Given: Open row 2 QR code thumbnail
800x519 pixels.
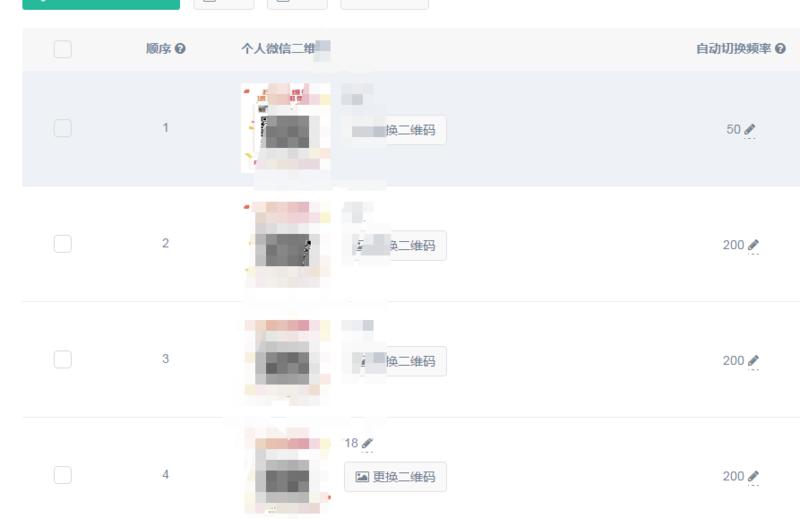Looking at the screenshot, I should click(x=286, y=245).
